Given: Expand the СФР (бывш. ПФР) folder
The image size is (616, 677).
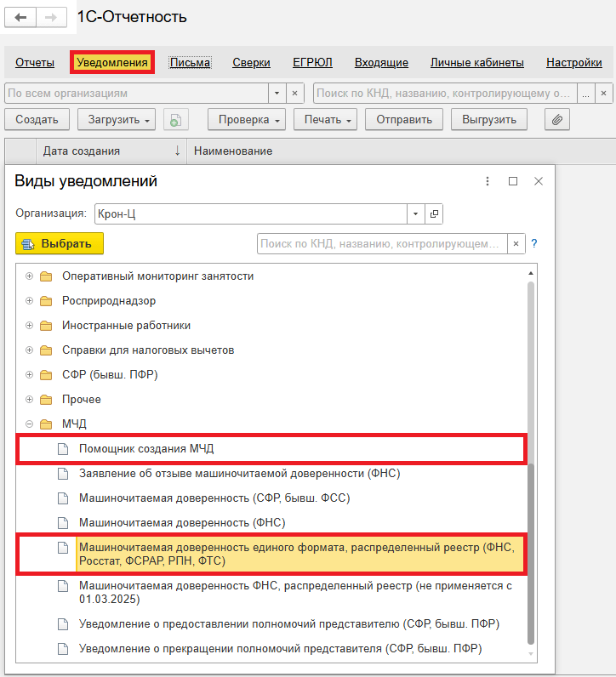Looking at the screenshot, I should click(x=30, y=375).
